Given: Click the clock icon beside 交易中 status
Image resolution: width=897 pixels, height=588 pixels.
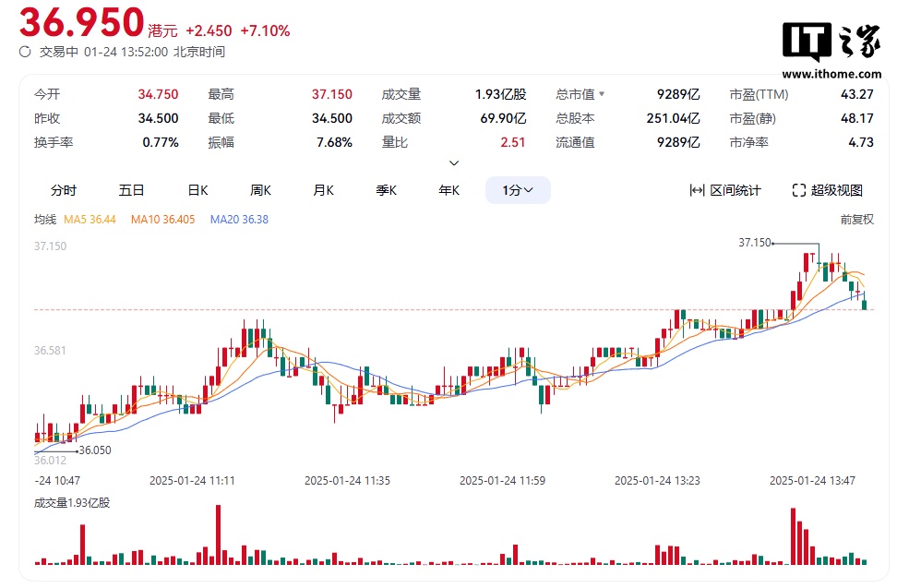Looking at the screenshot, I should [x=25, y=52].
